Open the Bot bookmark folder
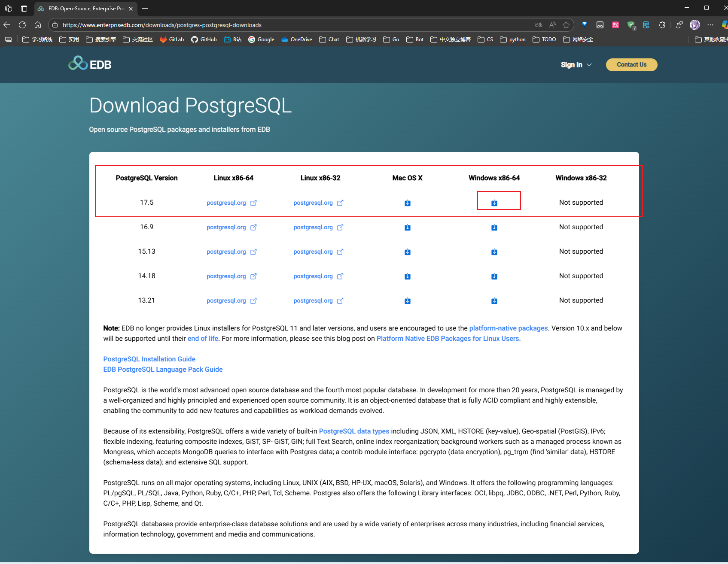Viewport: 728px width, 564px height. (x=415, y=39)
